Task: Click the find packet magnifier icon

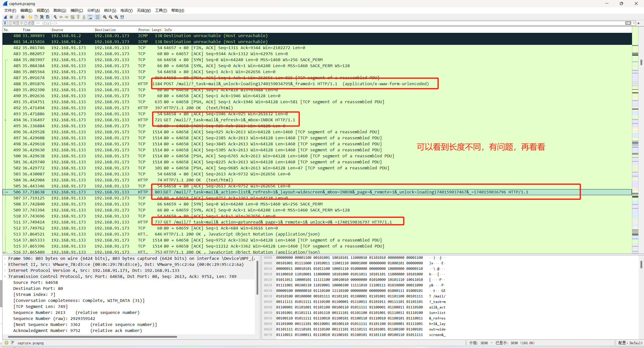Action: point(55,17)
